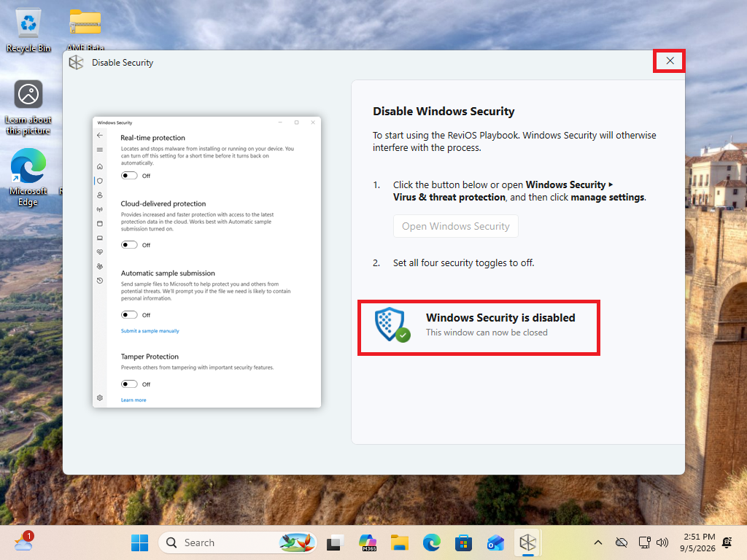
Task: Click the settings gear in Windows Security preview
Action: point(99,397)
